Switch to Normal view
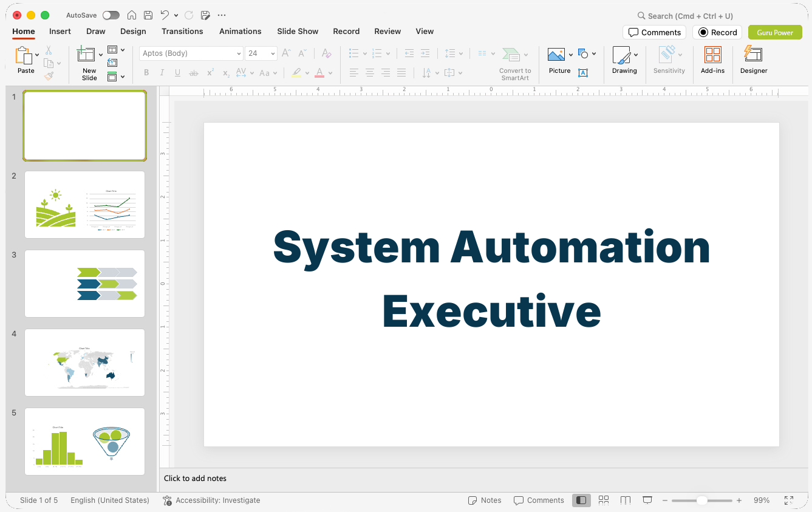 click(x=581, y=500)
